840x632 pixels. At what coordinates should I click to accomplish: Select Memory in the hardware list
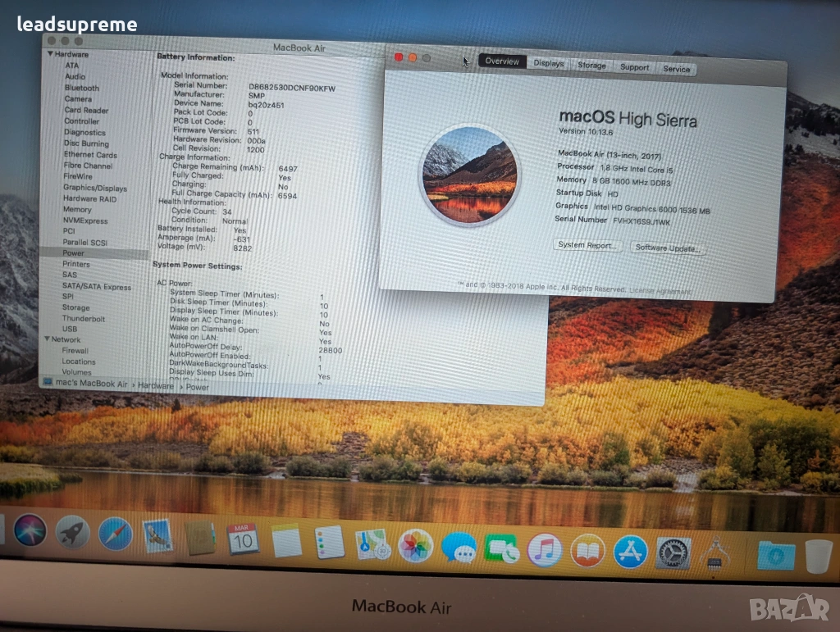pyautogui.click(x=78, y=210)
